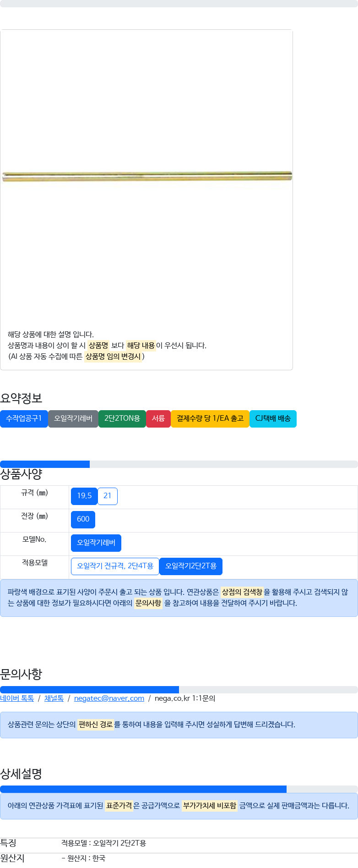Click the CJ택배 배송 cyan tag

273,418
